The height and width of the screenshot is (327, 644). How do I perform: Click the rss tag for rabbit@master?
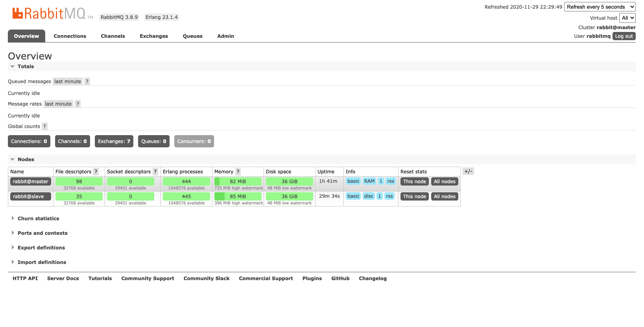pyautogui.click(x=391, y=181)
